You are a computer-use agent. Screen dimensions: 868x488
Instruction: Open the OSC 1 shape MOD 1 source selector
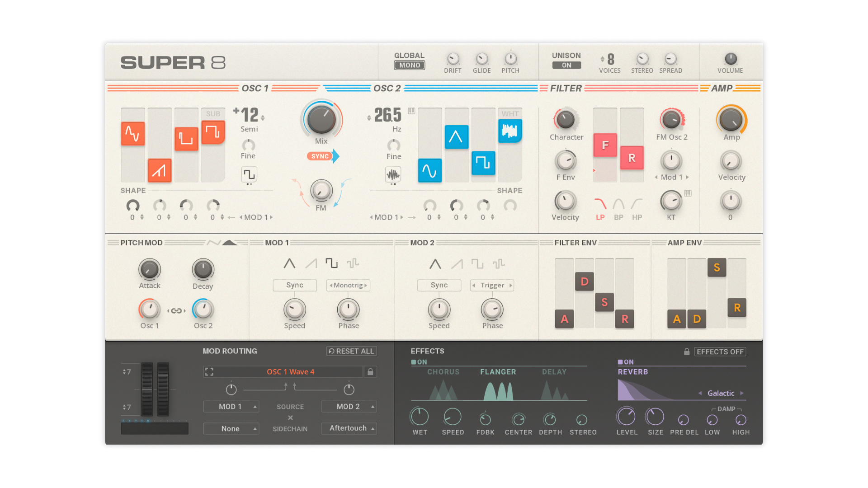(256, 217)
